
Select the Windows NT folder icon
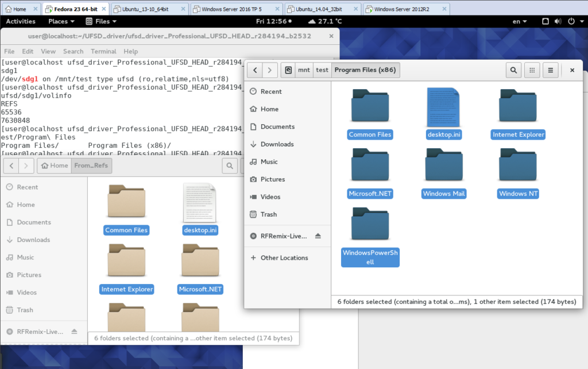click(518, 166)
